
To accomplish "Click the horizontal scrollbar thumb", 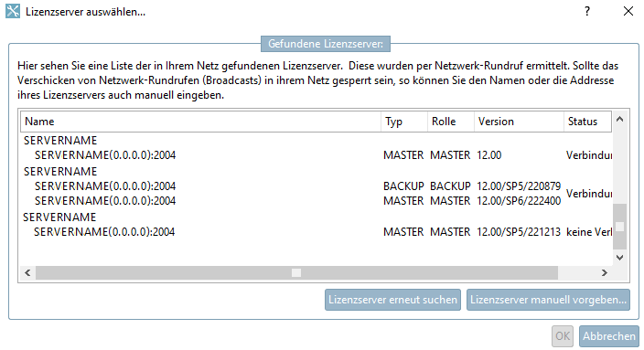I will click(296, 272).
